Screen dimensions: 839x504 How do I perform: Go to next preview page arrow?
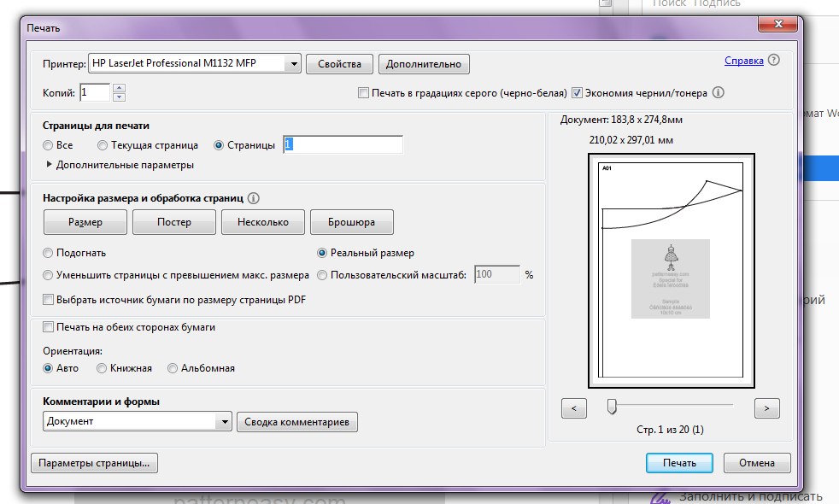[x=766, y=408]
